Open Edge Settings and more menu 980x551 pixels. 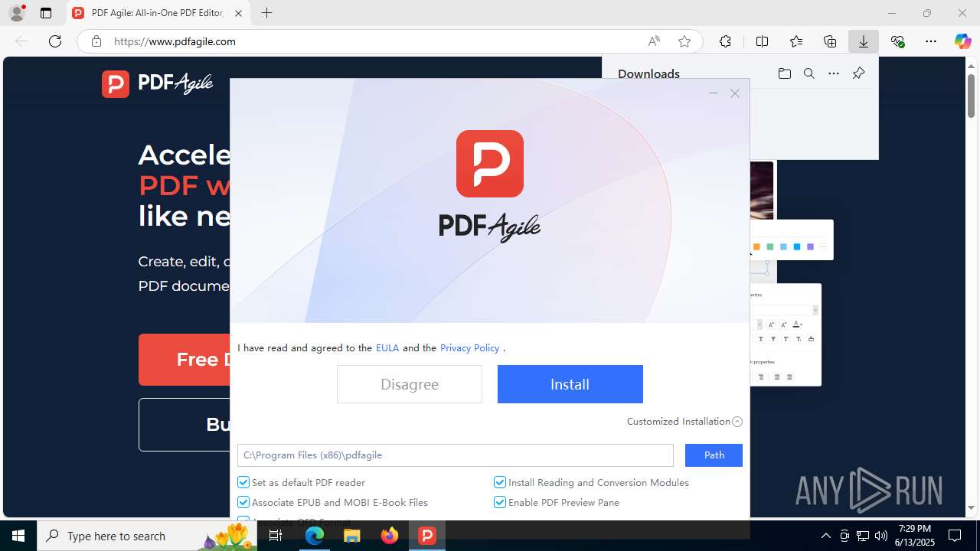click(x=931, y=41)
